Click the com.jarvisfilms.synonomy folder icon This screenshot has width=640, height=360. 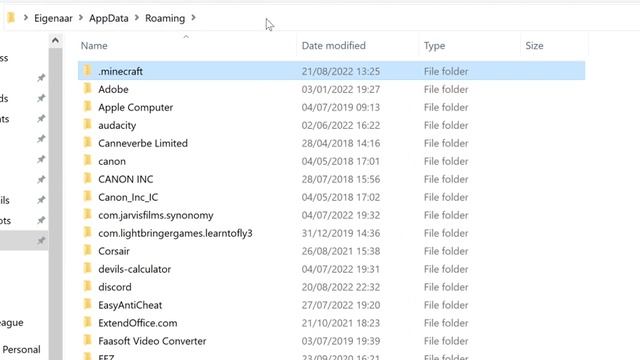[x=87, y=214]
